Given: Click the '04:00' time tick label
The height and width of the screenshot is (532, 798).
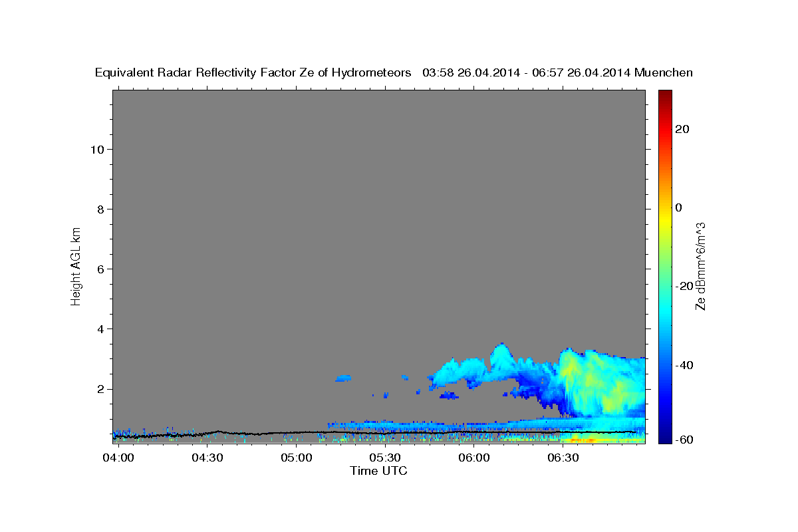Looking at the screenshot, I should coord(119,458).
